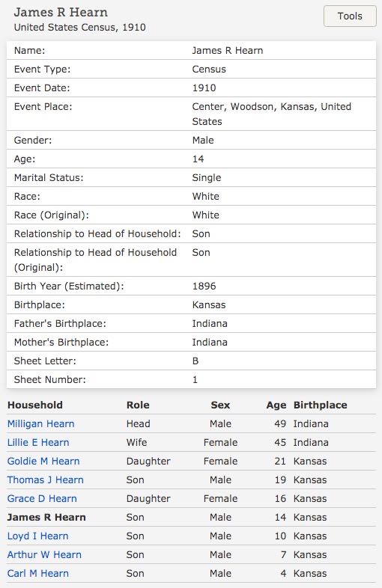This screenshot has height=588, width=382.
Task: Click the Sex column header
Action: point(220,405)
